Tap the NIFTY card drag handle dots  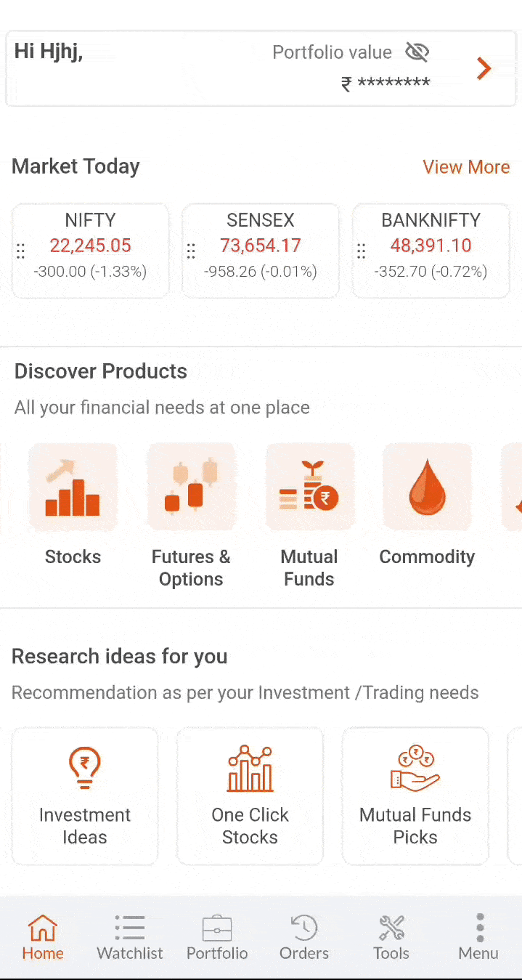coord(21,251)
